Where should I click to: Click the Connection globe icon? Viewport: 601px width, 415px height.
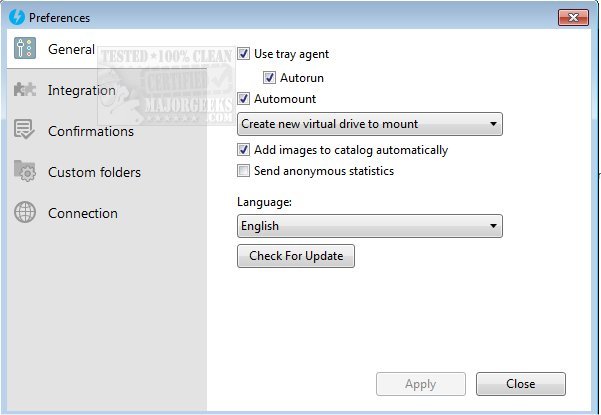[26, 213]
